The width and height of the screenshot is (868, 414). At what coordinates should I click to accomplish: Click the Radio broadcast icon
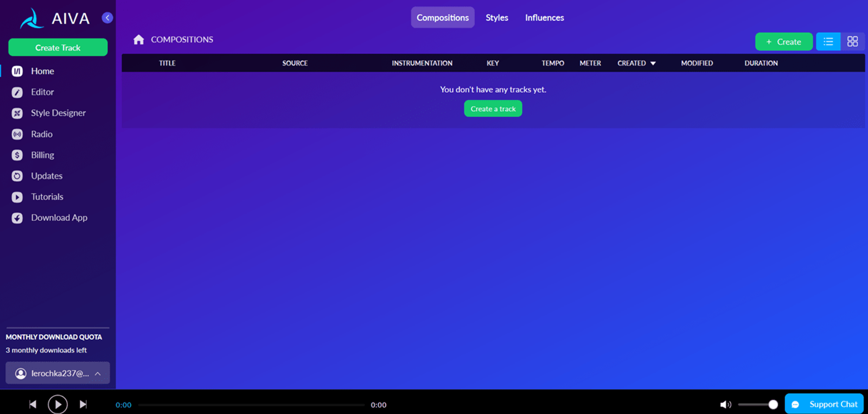(17, 134)
